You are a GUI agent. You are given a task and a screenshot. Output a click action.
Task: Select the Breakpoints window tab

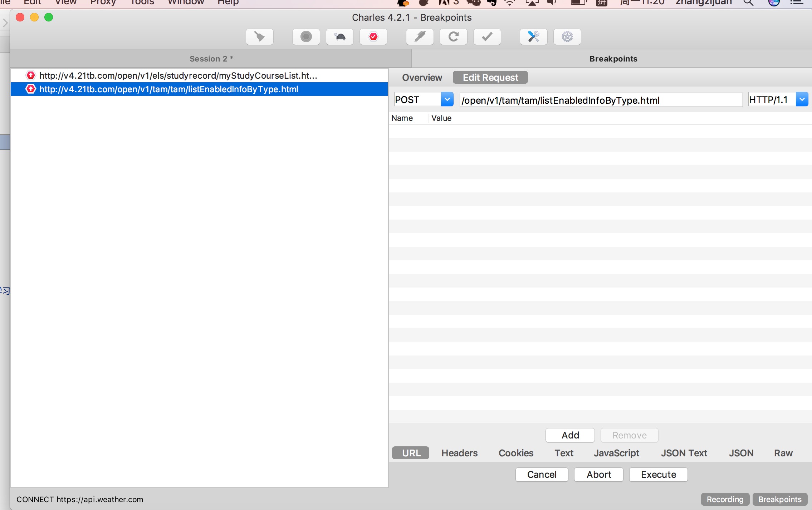(x=613, y=59)
